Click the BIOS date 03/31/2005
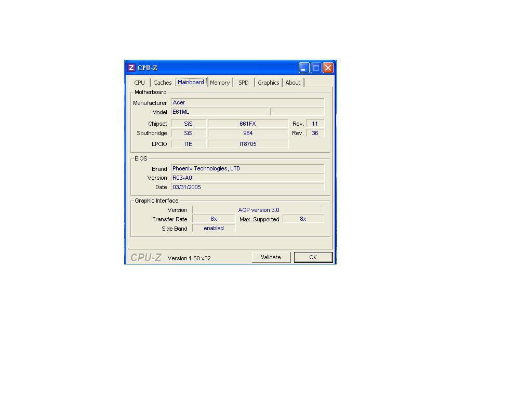 click(248, 187)
